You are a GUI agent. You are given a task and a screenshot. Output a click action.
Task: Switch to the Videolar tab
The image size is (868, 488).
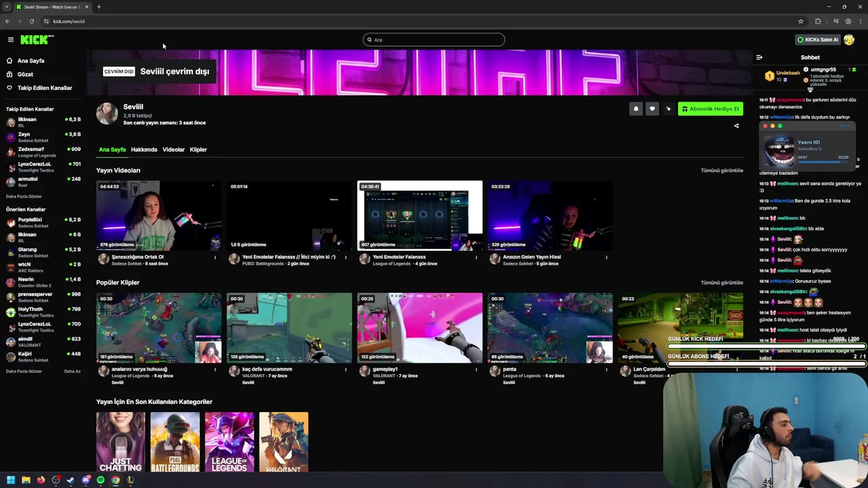click(173, 150)
